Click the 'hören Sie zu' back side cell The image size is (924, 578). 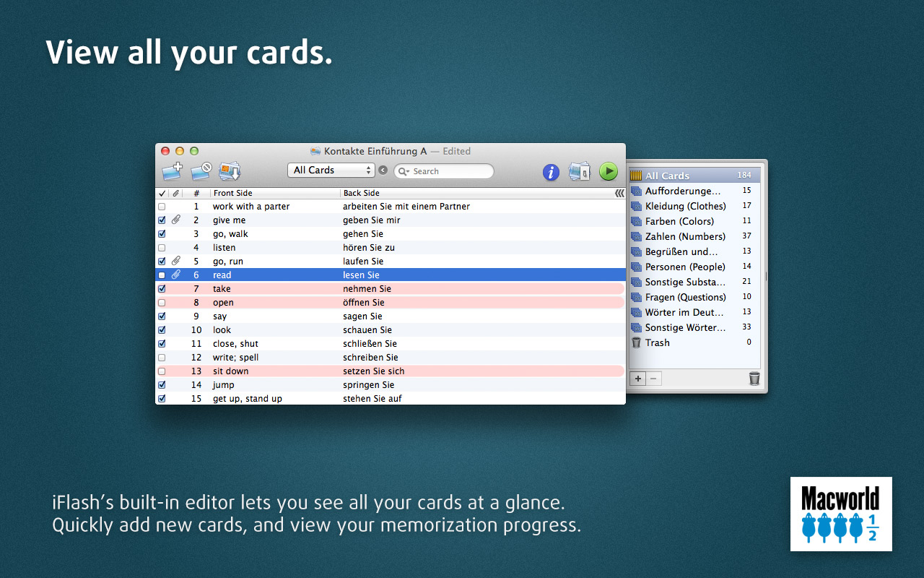(x=368, y=248)
